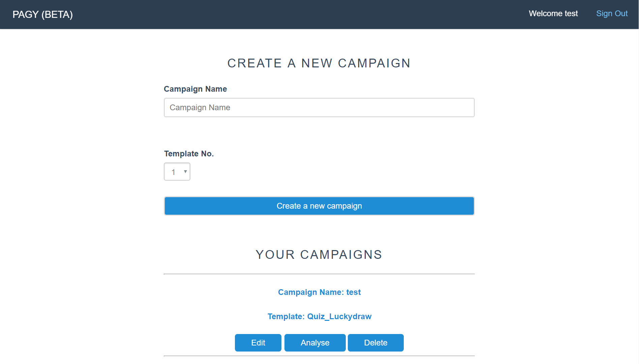This screenshot has width=639, height=364.
Task: Click the Template No. label
Action: pos(189,154)
